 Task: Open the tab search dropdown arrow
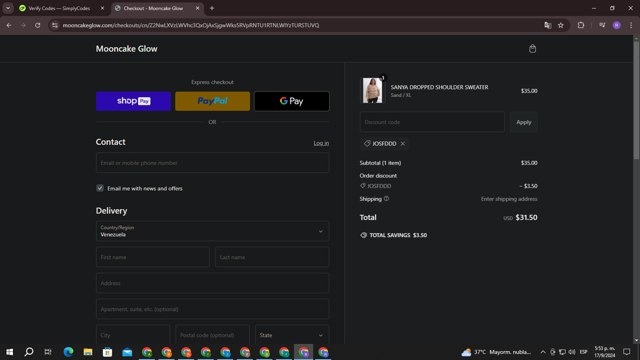[8, 8]
